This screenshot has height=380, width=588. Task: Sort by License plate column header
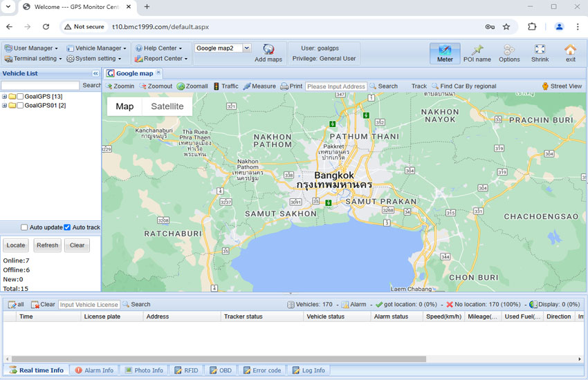[111, 316]
